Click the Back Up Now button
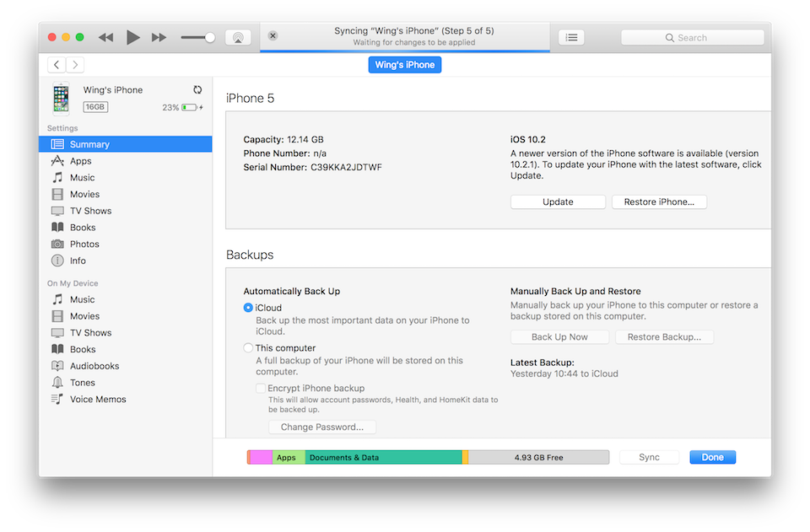This screenshot has height=532, width=810. 559,337
